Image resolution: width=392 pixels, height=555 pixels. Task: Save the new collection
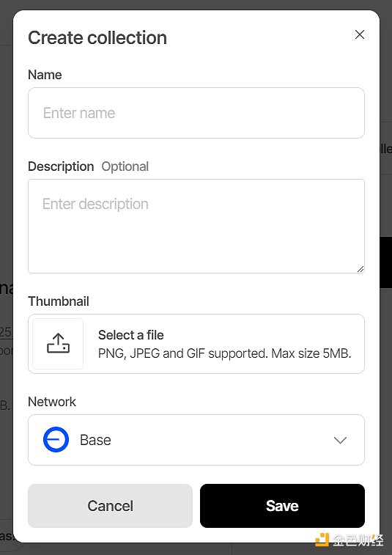coord(282,506)
